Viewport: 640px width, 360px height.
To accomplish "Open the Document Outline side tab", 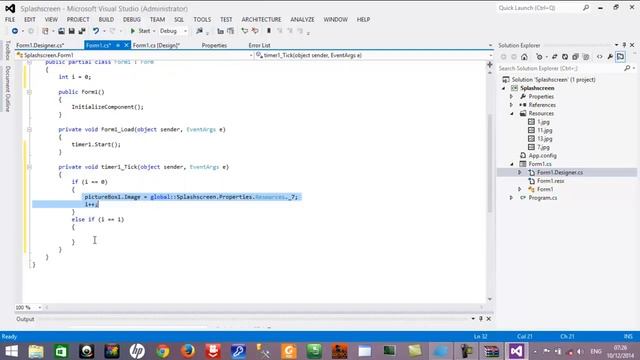I will click(x=7, y=89).
